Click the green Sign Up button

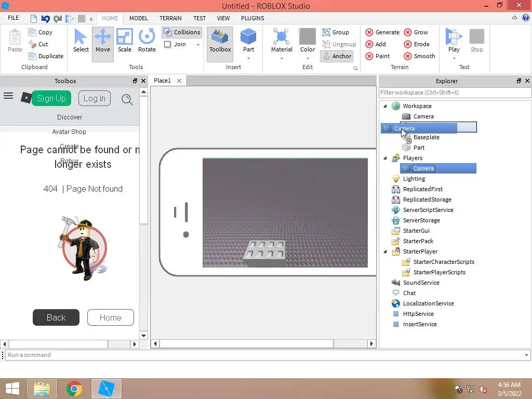tap(51, 98)
